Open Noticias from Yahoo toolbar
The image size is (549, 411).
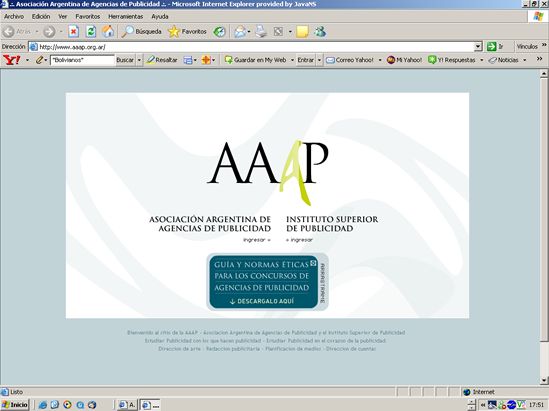pos(503,60)
